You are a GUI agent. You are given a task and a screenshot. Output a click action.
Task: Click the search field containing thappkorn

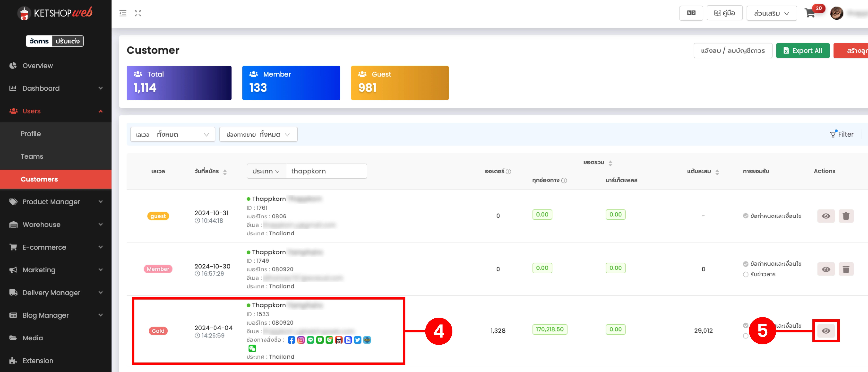327,171
